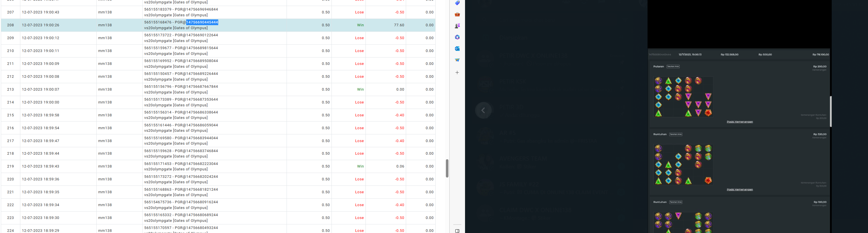Click Rp 200,00 Kemenangan beside Putaran

820,67
